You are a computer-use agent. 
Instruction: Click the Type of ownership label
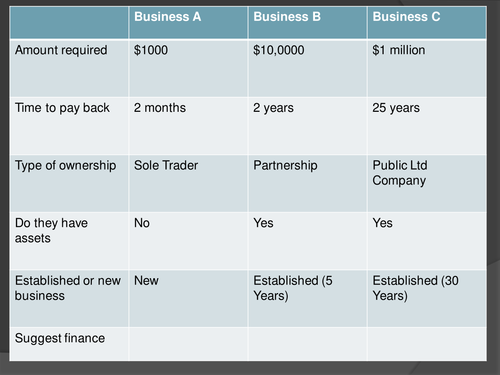(69, 183)
